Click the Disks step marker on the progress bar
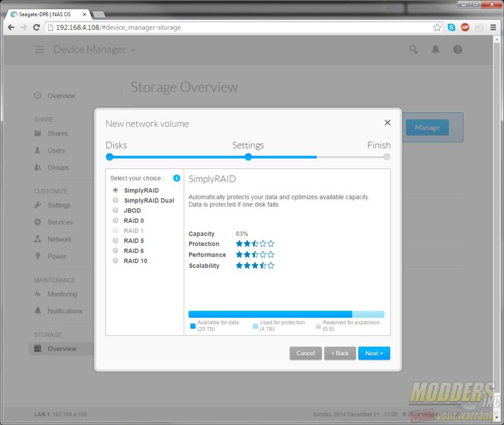Screen dimensions: 504x425 point(110,157)
